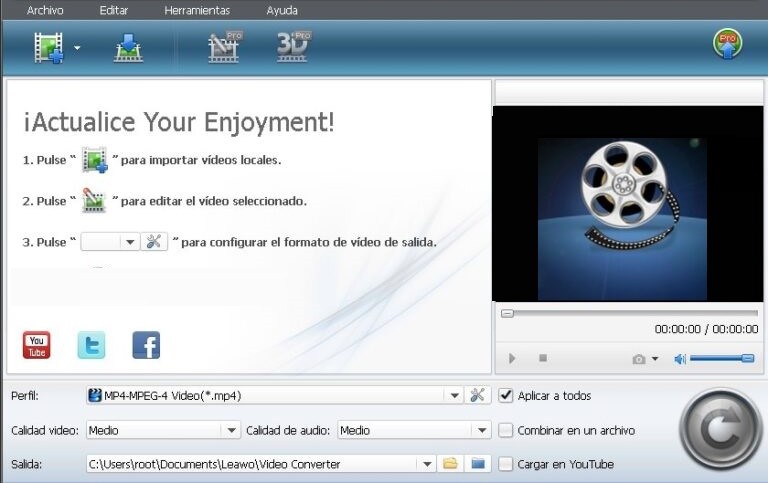Screen dimensions: 768x483
Task: Open the Archivo menu
Action: (x=45, y=10)
